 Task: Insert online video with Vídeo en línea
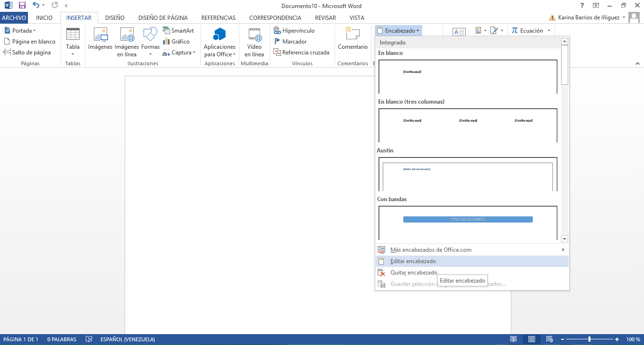point(254,42)
